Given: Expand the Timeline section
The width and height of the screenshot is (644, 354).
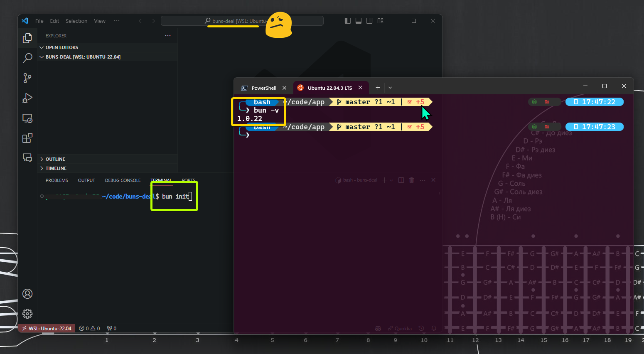Looking at the screenshot, I should click(56, 168).
